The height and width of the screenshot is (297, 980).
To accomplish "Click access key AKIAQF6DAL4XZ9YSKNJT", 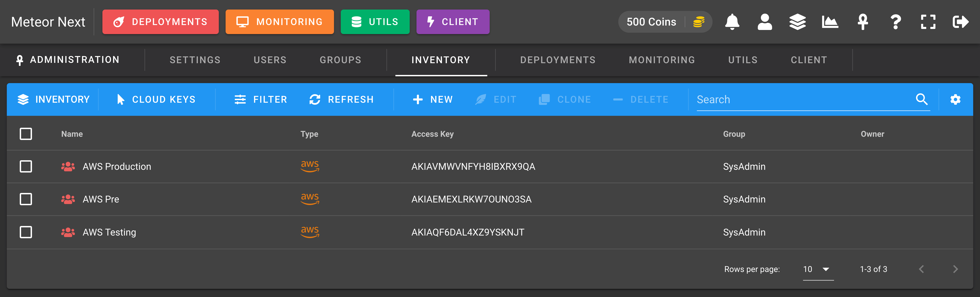I will pos(468,232).
